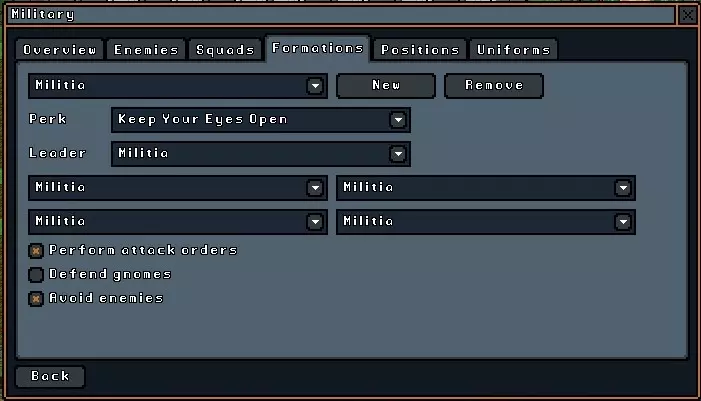This screenshot has width=701, height=401.
Task: Click the Remove button
Action: click(x=494, y=85)
